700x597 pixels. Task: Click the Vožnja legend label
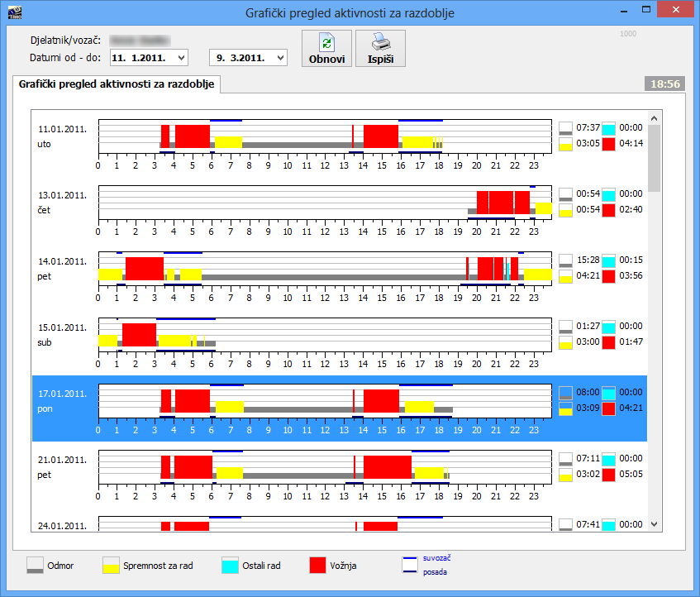click(x=343, y=566)
